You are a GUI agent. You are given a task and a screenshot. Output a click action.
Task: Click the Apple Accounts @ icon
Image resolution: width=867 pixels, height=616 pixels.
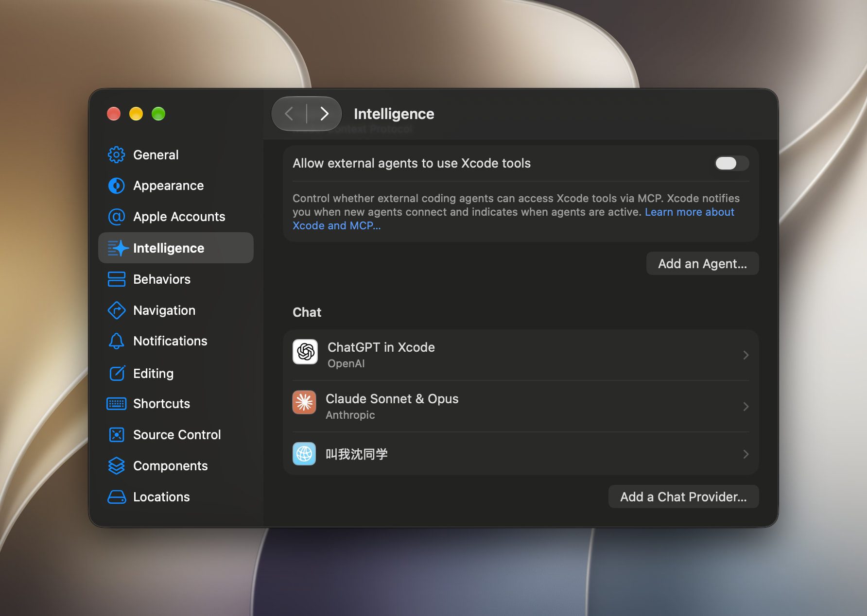[116, 217]
